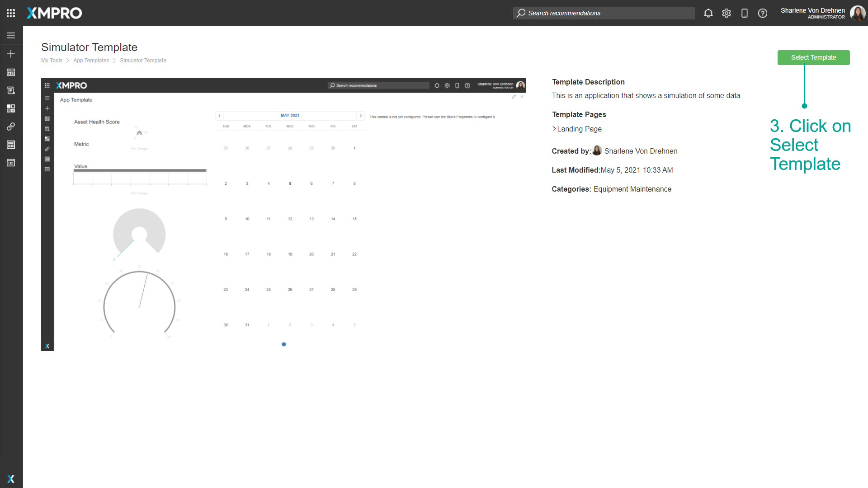Open the forms tool from the sidebar
Image resolution: width=868 pixels, height=488 pixels.
point(11,90)
